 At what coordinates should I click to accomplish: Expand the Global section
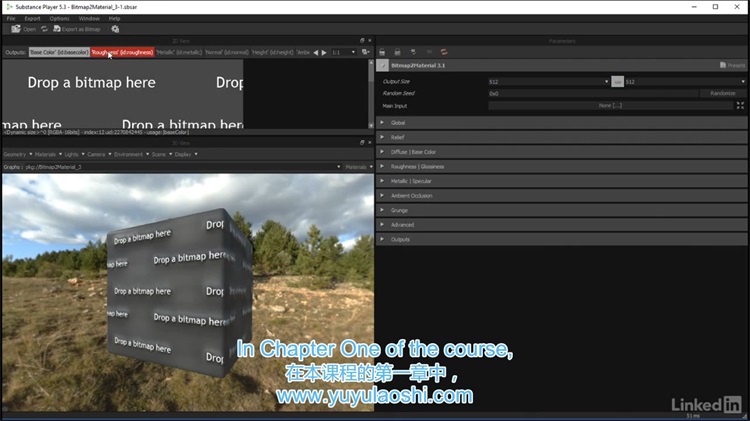[x=562, y=123]
